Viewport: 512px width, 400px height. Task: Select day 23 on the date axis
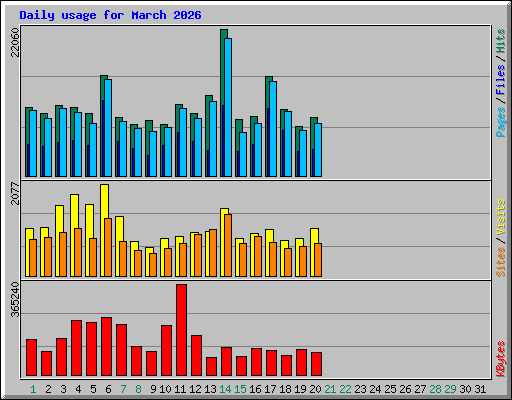360,389
